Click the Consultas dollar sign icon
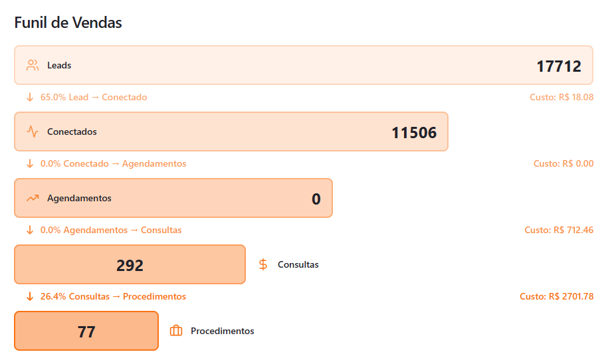This screenshot has height=364, width=612. pyautogui.click(x=263, y=264)
